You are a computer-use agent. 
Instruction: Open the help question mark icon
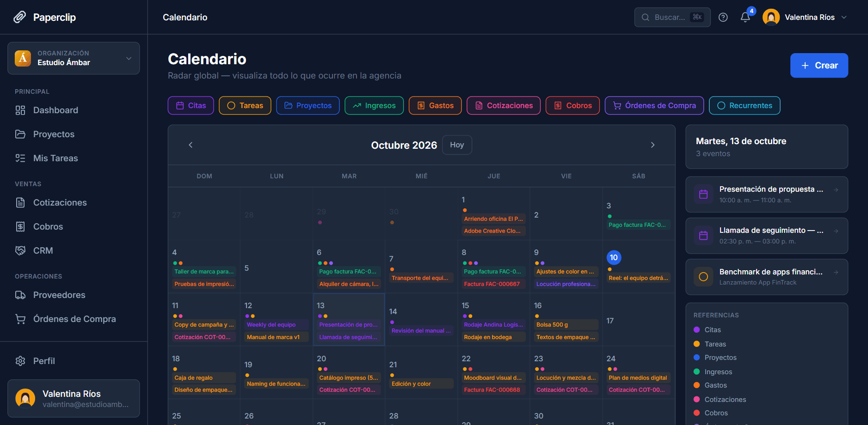(723, 17)
